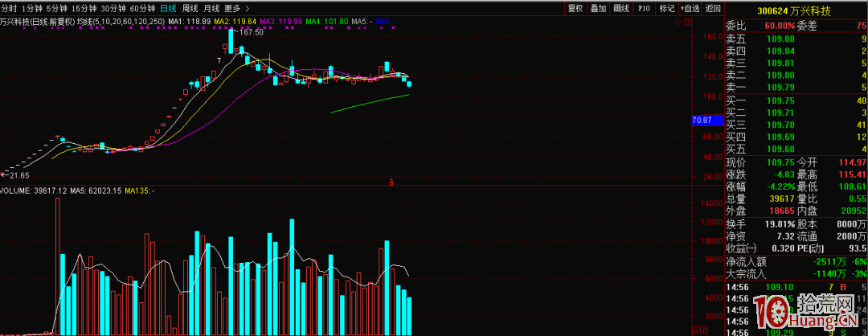The height and width of the screenshot is (336, 868).
Task: Select the 卖二 109.80 ask row
Action: coord(796,76)
